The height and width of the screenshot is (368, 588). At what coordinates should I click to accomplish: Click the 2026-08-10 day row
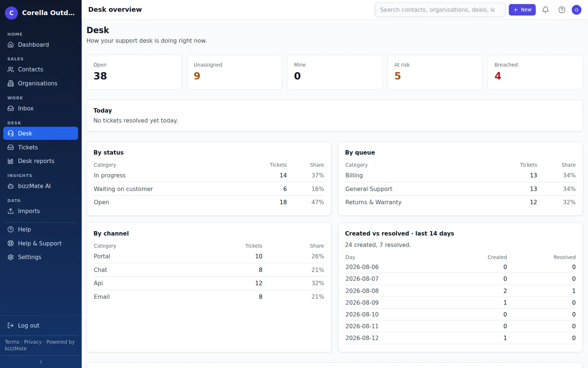click(x=460, y=314)
